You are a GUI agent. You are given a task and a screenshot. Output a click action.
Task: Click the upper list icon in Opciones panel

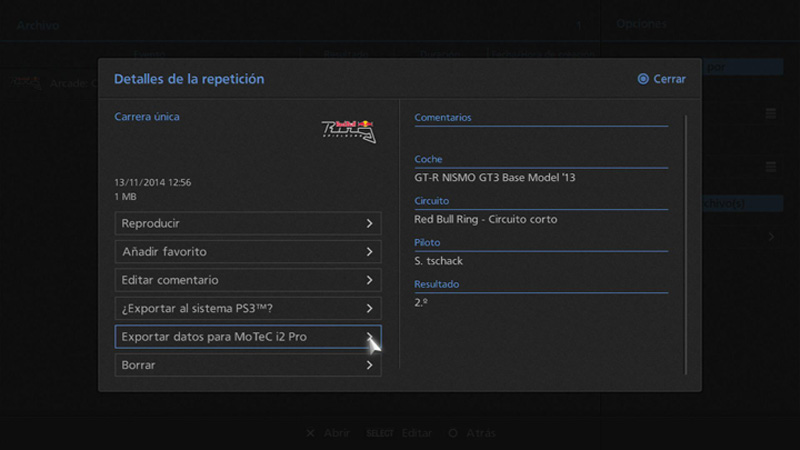point(771,115)
